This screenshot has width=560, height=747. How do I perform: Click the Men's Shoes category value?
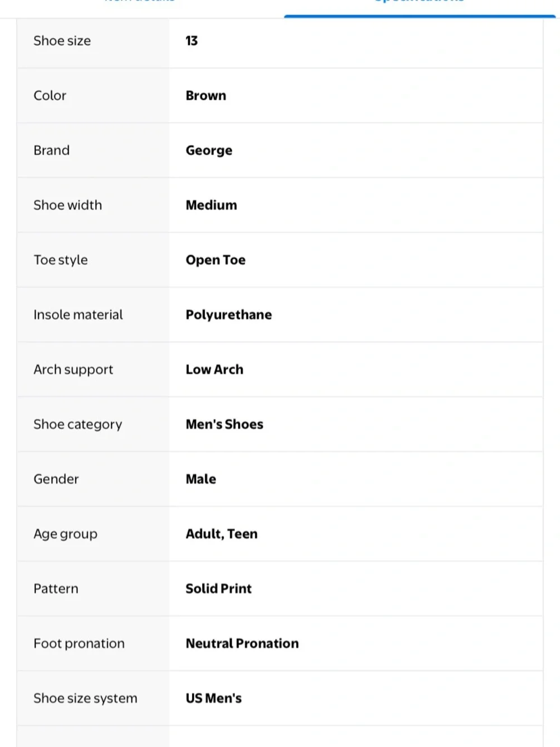[225, 424]
